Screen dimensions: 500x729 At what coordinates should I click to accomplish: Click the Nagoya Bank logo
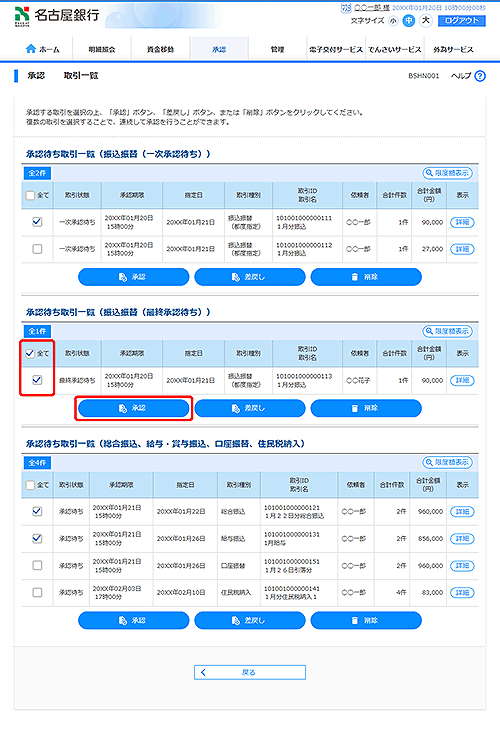coord(57,16)
